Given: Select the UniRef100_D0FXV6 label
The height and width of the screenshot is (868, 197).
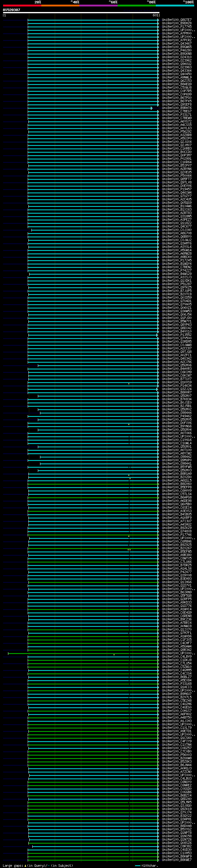Looking at the screenshot, I should click(177, 423).
